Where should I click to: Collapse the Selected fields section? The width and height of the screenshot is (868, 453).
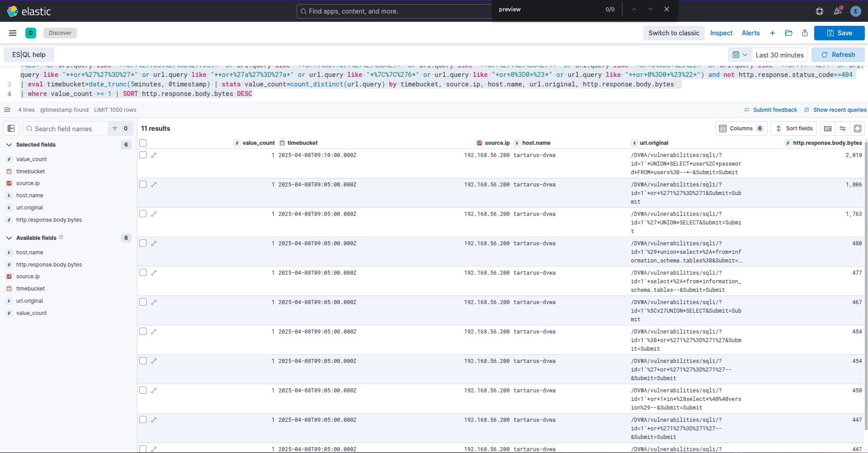9,145
